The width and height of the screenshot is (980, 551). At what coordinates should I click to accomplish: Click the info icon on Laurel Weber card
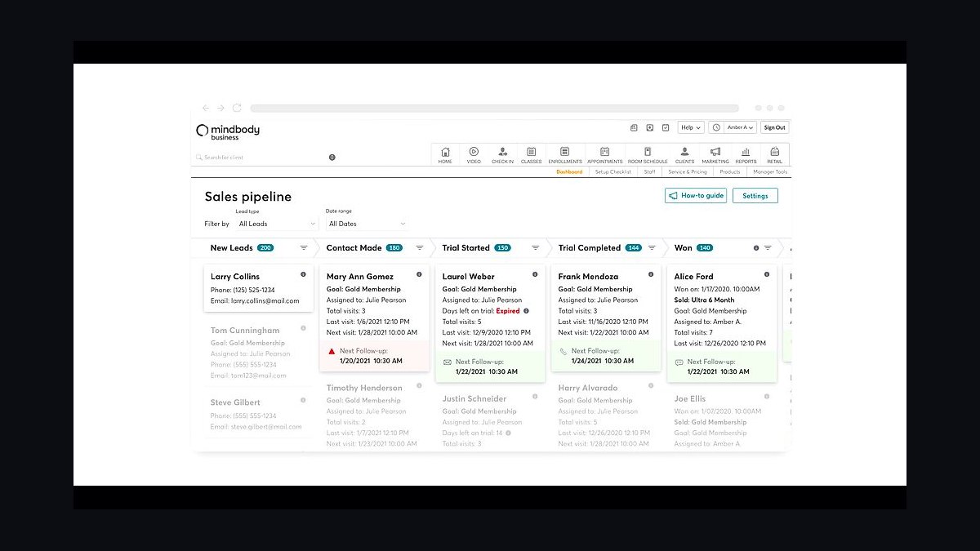coord(535,274)
